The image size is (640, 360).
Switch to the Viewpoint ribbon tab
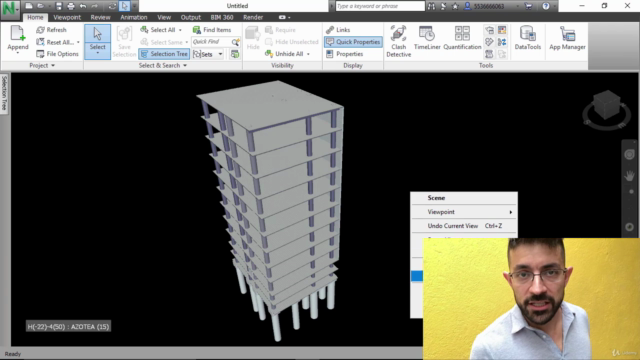click(x=67, y=17)
